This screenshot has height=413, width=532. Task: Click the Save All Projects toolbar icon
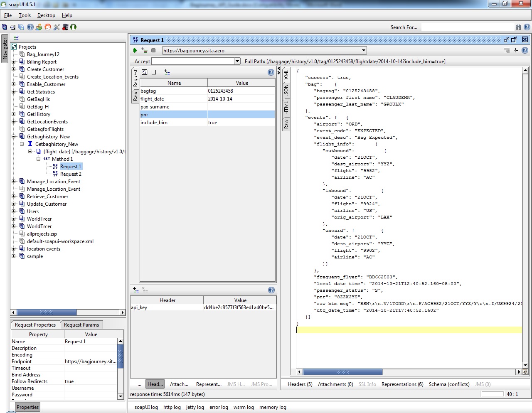21,27
